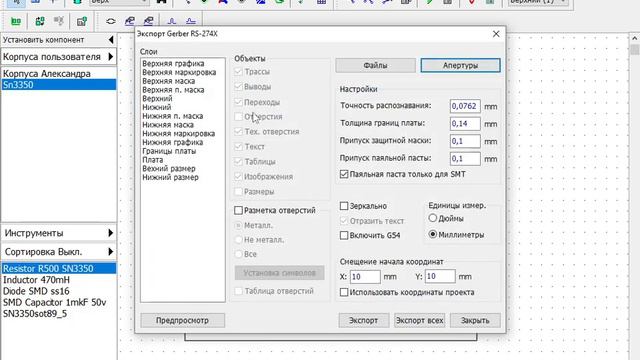Click the Y offset input field

tap(440, 277)
